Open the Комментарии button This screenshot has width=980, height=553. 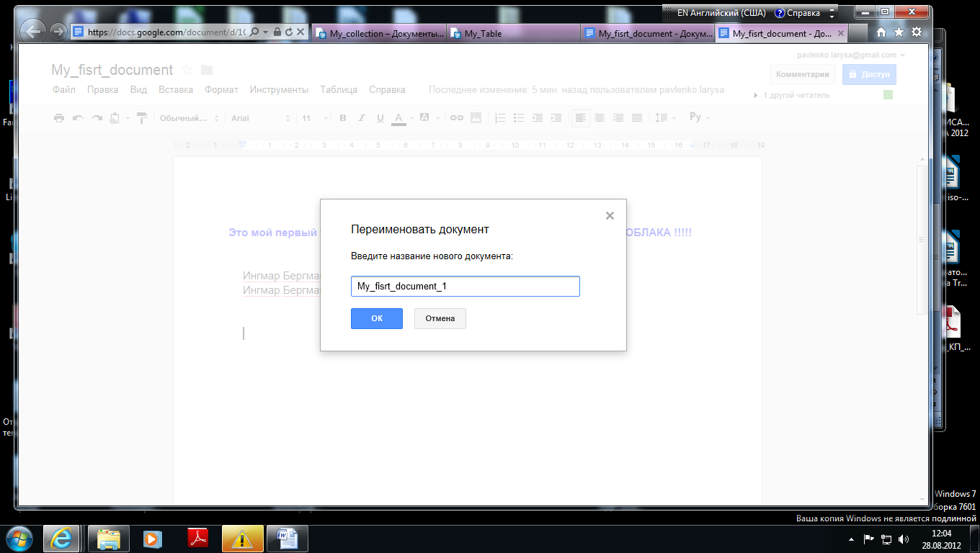tap(802, 74)
